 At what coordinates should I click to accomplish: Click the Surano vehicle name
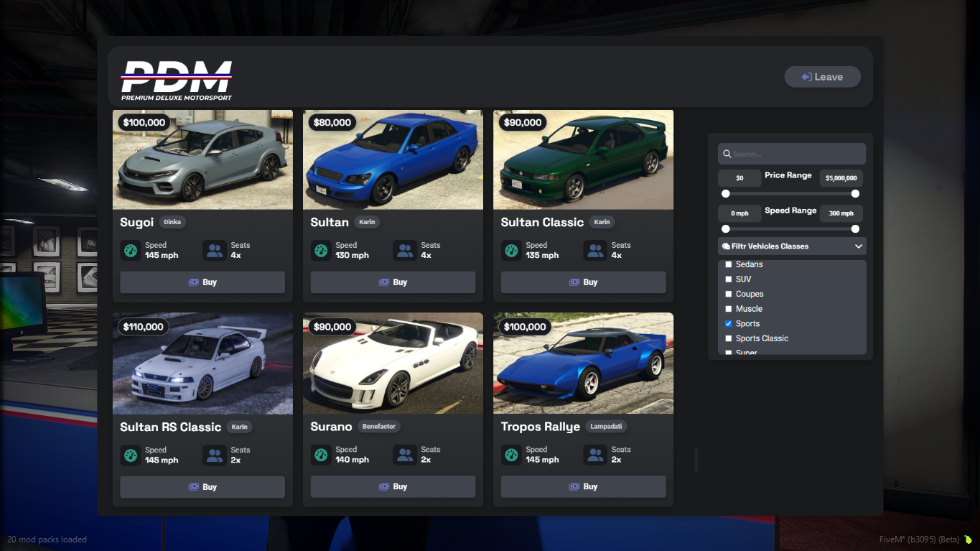pos(332,427)
